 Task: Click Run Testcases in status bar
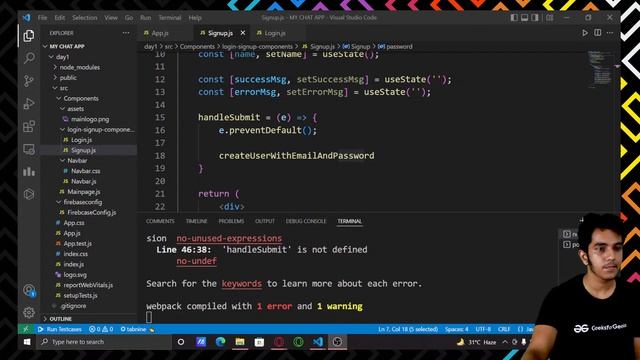point(60,329)
